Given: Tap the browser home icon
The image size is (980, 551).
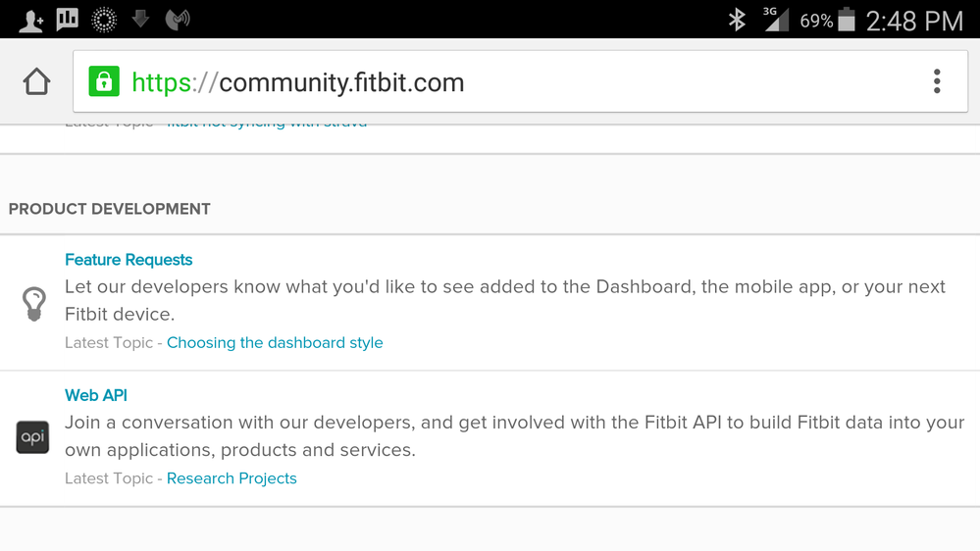Looking at the screenshot, I should [36, 81].
